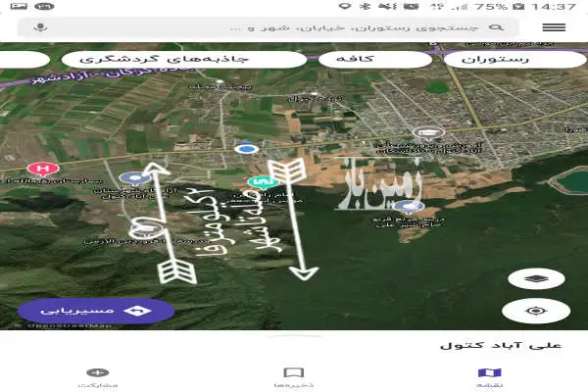Tap the blue marker near the forest edge
This screenshot has height=392, width=588.
pos(408,207)
